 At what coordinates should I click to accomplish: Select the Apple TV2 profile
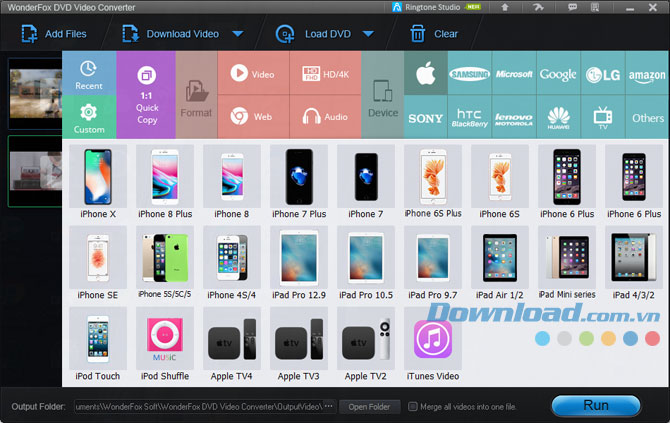point(366,344)
